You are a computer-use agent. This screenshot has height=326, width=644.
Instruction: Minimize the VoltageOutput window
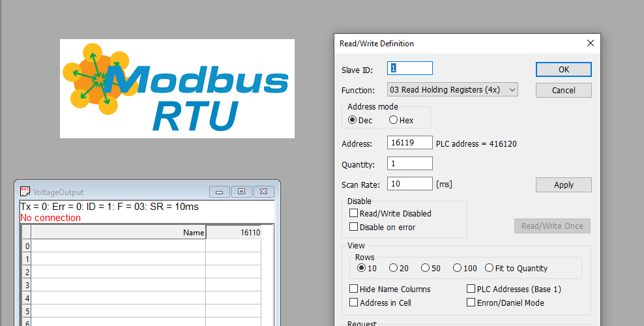point(219,192)
